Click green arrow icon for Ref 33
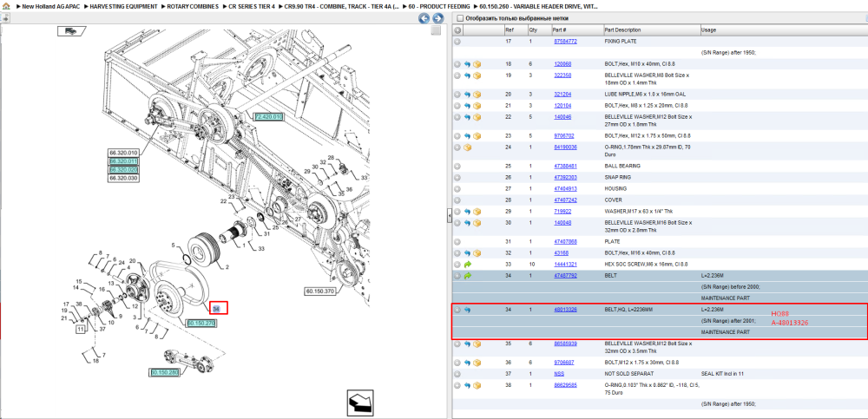This screenshot has height=419, width=868. [x=467, y=265]
